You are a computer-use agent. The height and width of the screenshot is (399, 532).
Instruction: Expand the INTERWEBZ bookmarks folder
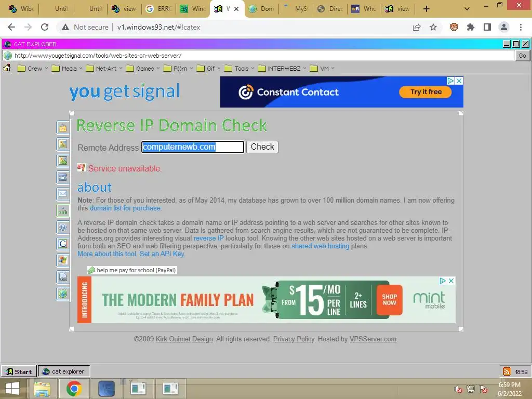coord(282,69)
